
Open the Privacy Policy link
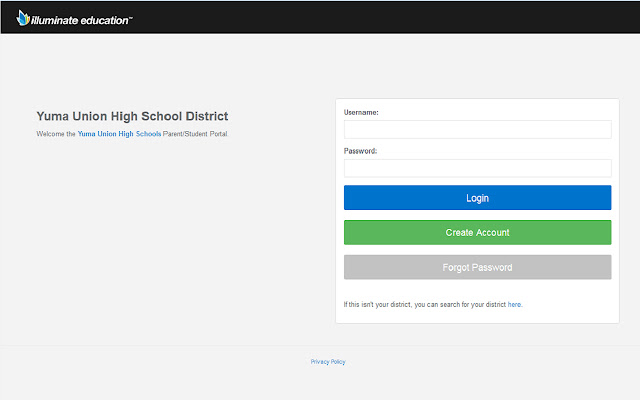click(x=328, y=362)
